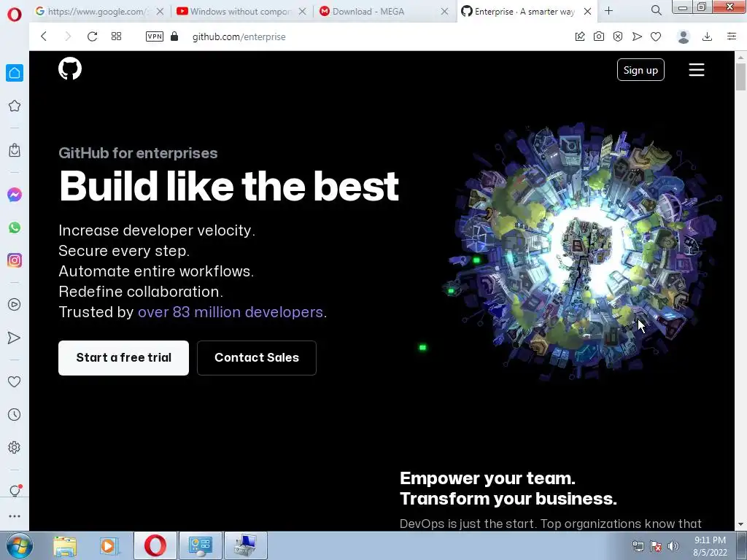Open Instagram in the sidebar

tap(15, 260)
